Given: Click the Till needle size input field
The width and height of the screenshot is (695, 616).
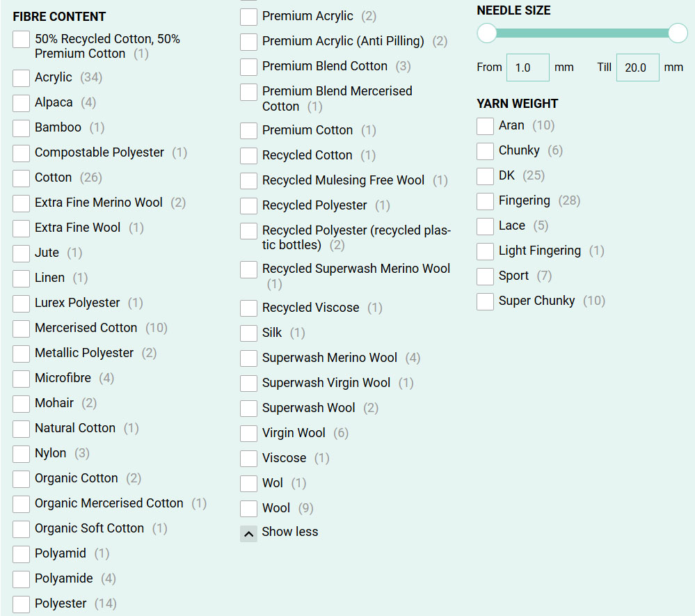Looking at the screenshot, I should click(x=637, y=68).
